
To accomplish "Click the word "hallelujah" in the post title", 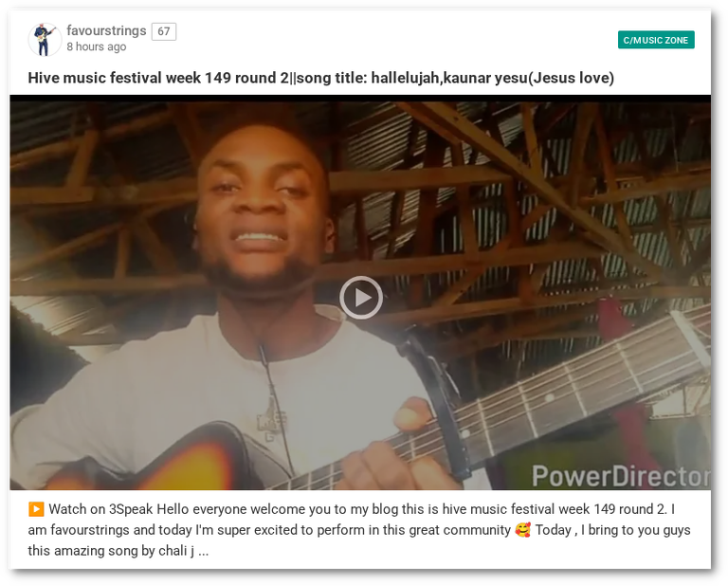I will [x=405, y=78].
